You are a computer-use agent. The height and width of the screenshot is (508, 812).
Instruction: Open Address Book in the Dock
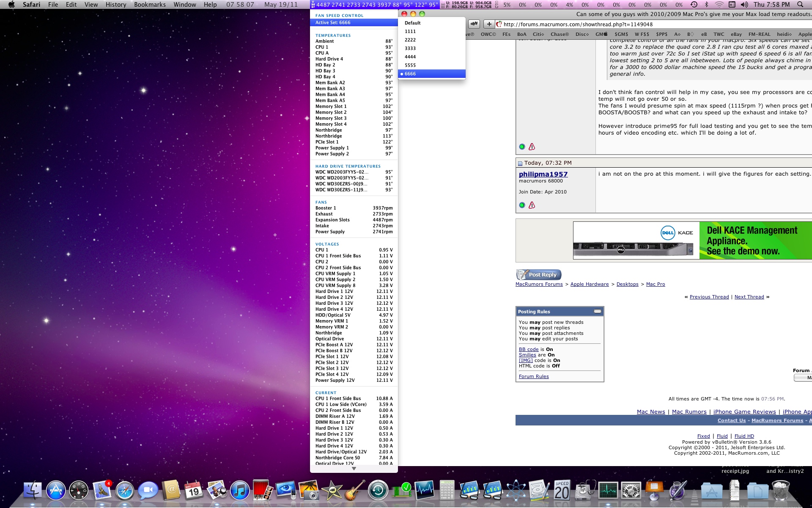click(171, 491)
